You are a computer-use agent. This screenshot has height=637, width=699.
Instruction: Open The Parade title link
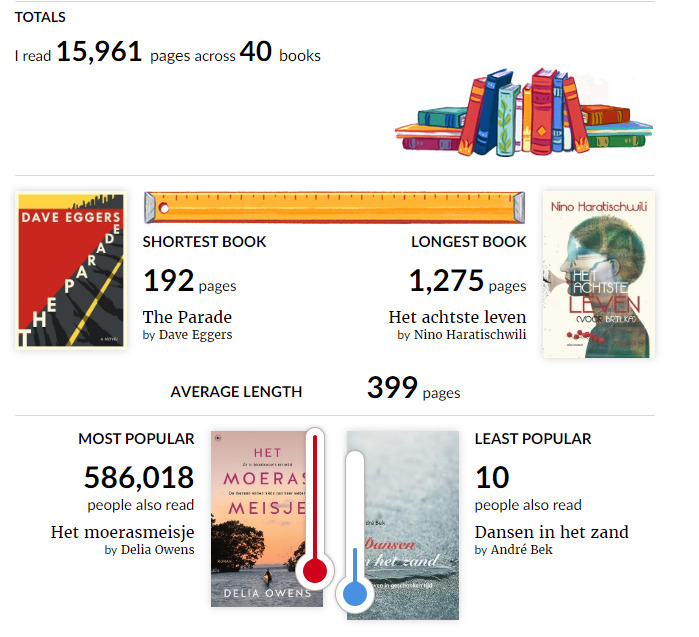click(187, 317)
